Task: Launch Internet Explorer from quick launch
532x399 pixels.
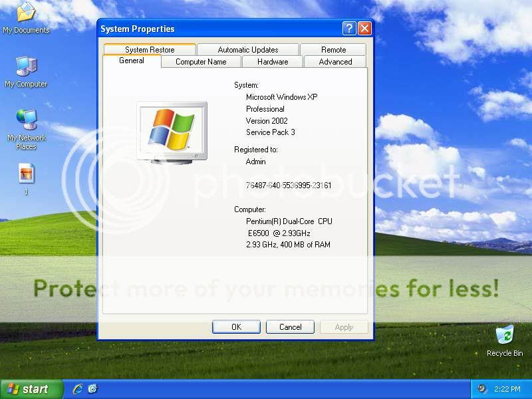Action: (78, 389)
